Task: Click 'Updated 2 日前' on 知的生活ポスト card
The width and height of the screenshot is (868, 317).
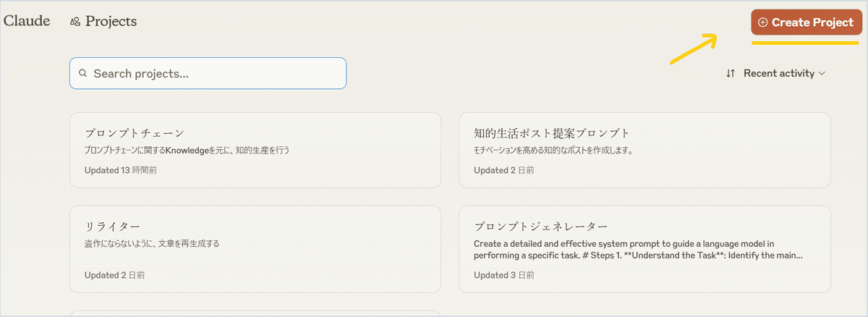Action: [x=504, y=170]
